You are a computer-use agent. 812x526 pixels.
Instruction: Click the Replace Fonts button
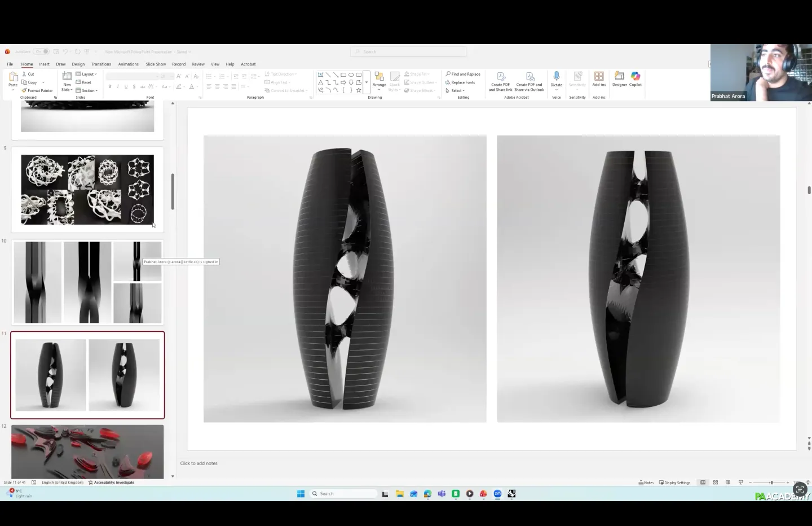tap(460, 82)
